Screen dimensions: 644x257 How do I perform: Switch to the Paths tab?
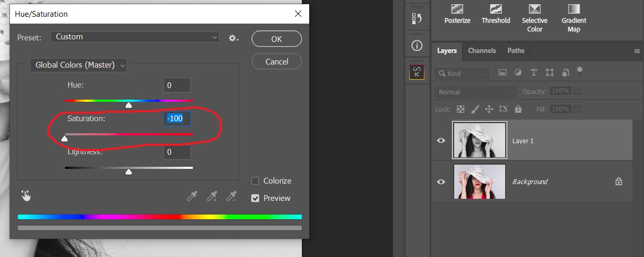(516, 51)
